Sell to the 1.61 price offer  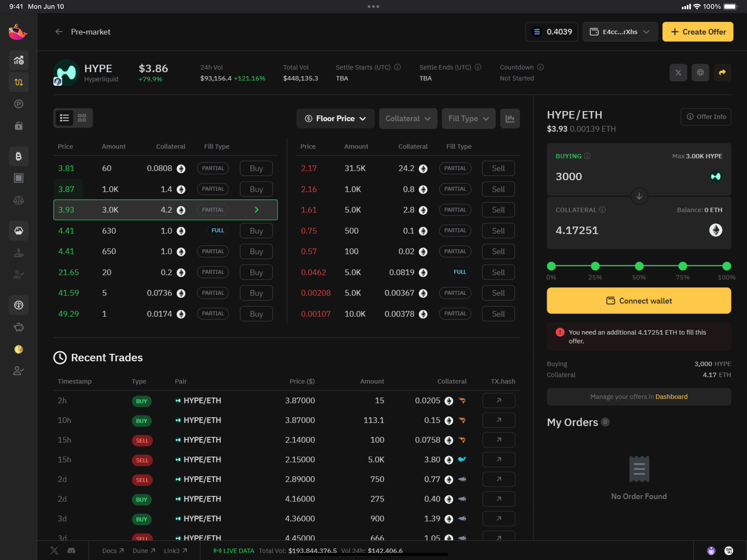click(x=498, y=210)
